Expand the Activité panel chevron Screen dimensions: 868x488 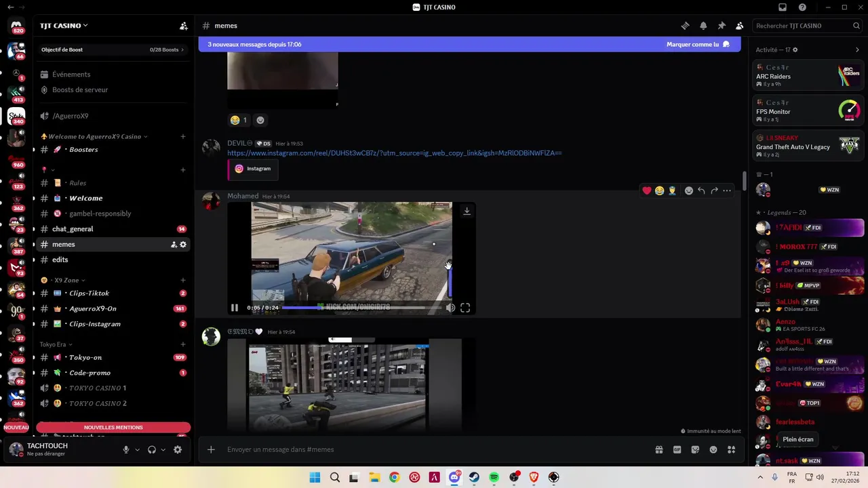click(857, 49)
